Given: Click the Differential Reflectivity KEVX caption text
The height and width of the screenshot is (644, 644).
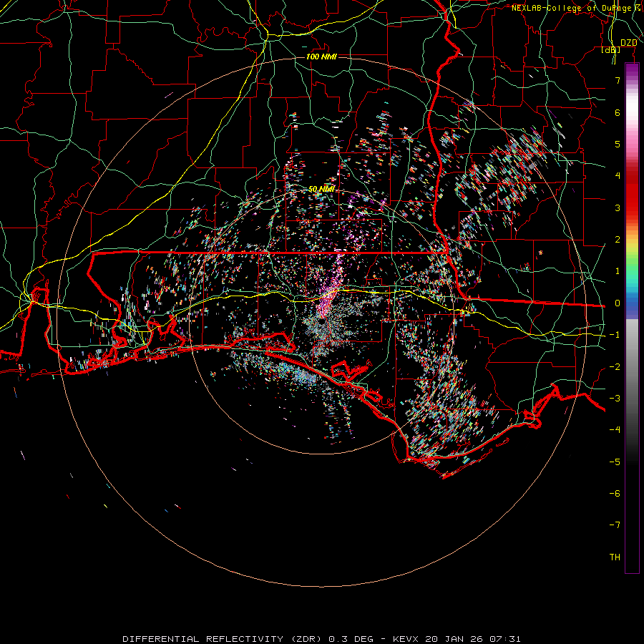Looking at the screenshot, I should (321, 639).
